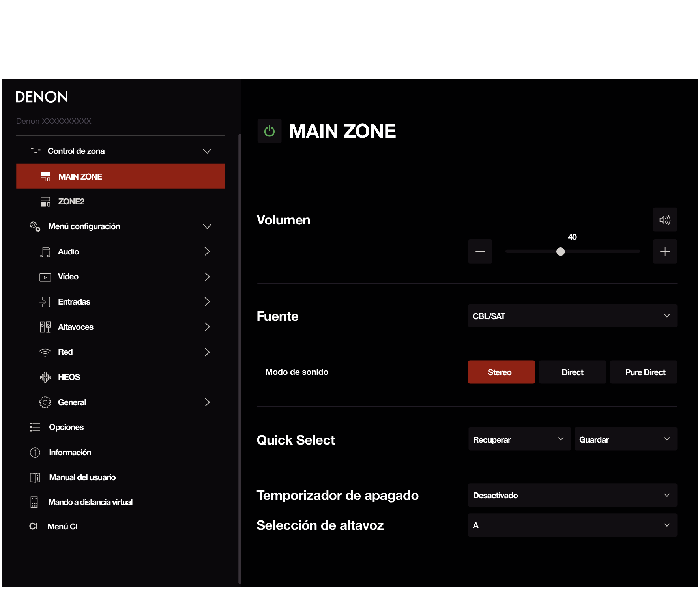Screen dimensions: 700x589
Task: Open the Selección de altavoz dropdown
Action: click(573, 525)
